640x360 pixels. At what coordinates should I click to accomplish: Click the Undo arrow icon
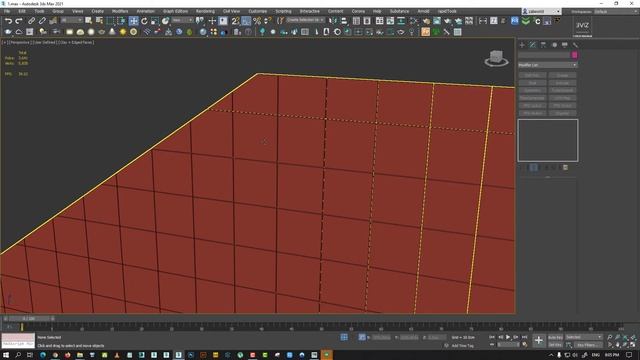pos(8,21)
